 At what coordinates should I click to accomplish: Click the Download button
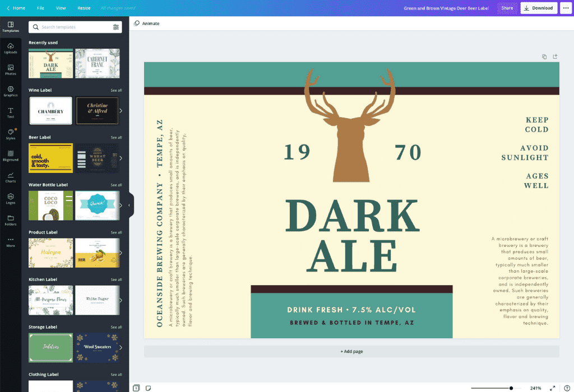point(538,8)
